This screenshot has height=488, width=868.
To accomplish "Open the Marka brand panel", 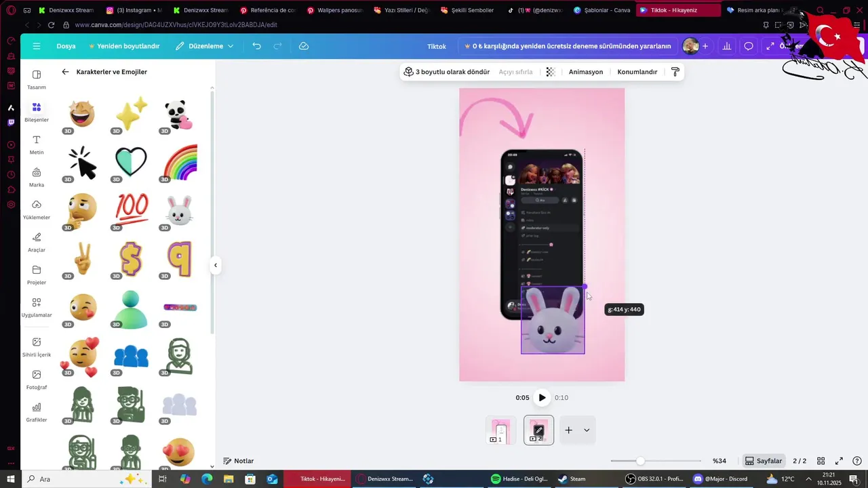I will (37, 177).
